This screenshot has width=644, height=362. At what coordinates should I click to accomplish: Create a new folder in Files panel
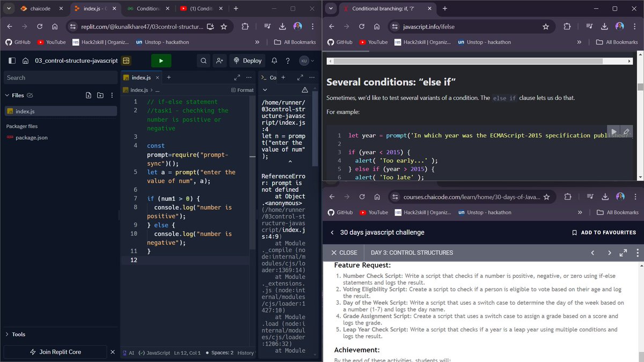[100, 95]
